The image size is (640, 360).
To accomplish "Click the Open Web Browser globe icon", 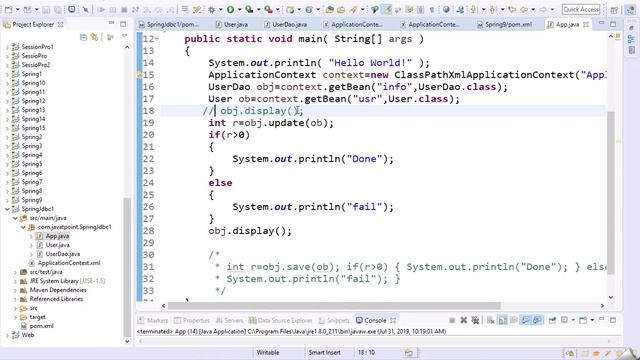I will 446,9.
